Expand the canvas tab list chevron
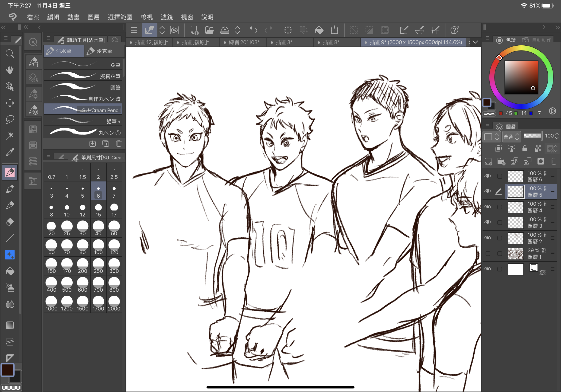The width and height of the screenshot is (561, 392). pos(475,42)
